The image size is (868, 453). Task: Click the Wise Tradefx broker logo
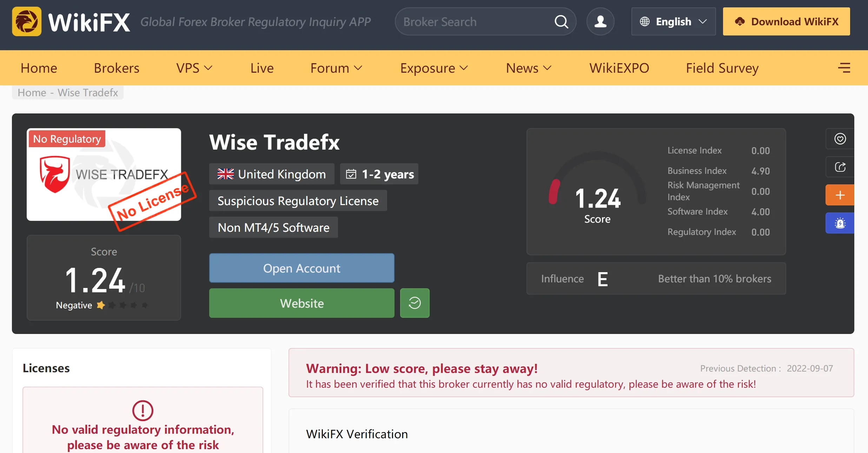(104, 175)
